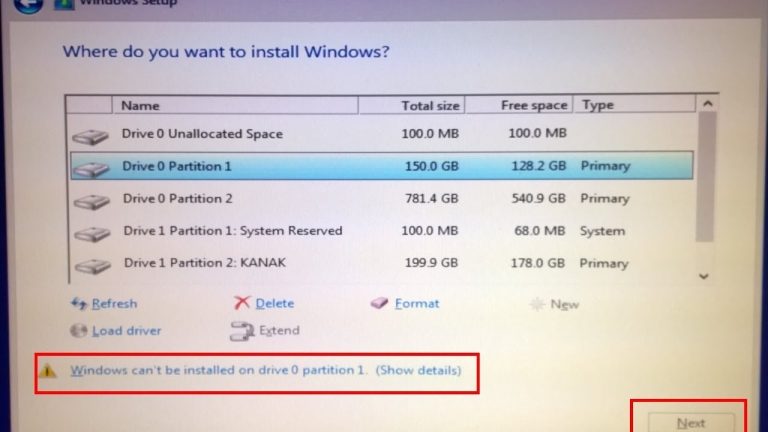Open the Show details link
Viewport: 768px width, 432px height.
tap(418, 370)
